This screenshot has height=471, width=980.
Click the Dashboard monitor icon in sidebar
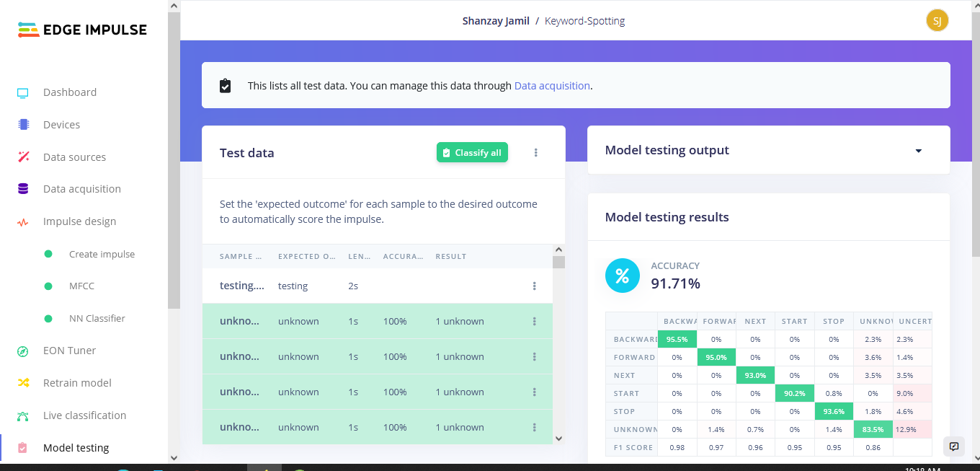click(23, 93)
